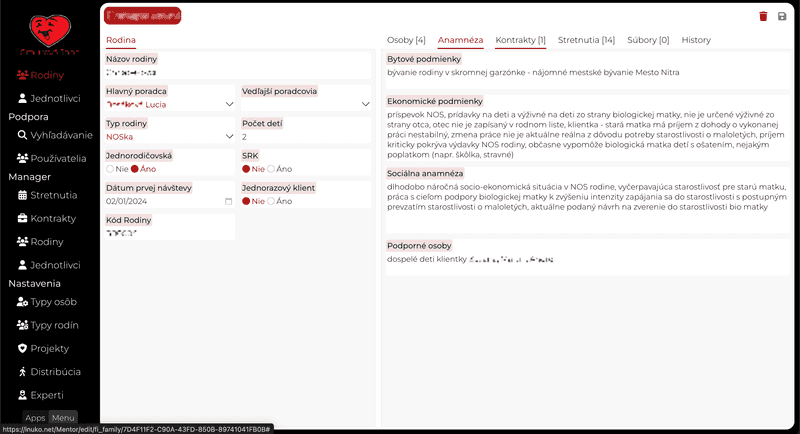Click the red trash delete icon
800x434 pixels.
click(x=764, y=16)
